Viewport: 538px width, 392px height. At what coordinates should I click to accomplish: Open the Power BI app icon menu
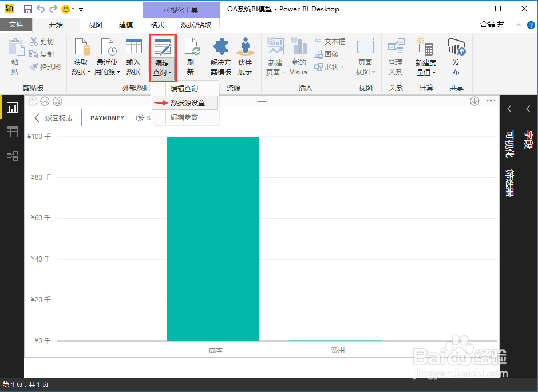[9, 9]
